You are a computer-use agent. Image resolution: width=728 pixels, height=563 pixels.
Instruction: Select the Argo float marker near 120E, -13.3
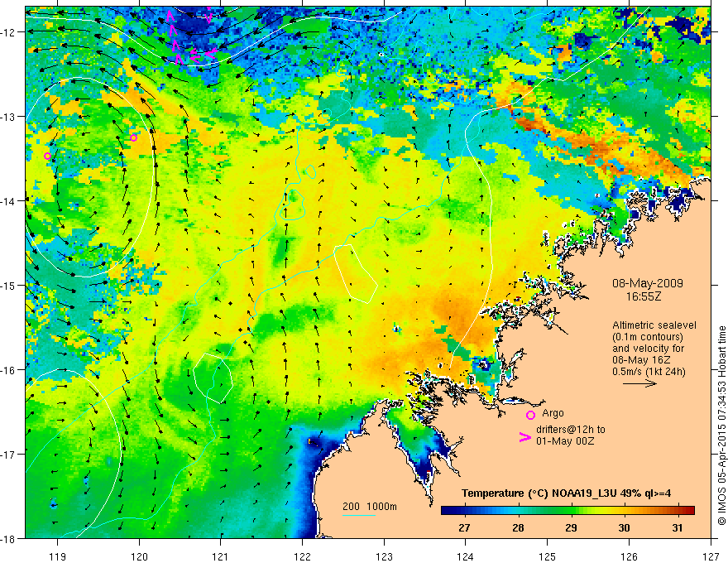pos(133,137)
